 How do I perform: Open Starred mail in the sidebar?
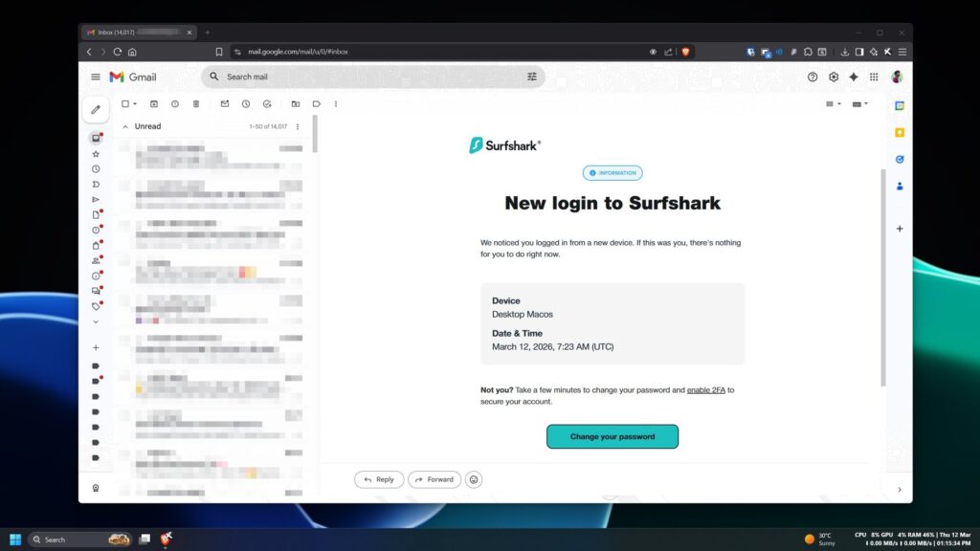(x=96, y=154)
